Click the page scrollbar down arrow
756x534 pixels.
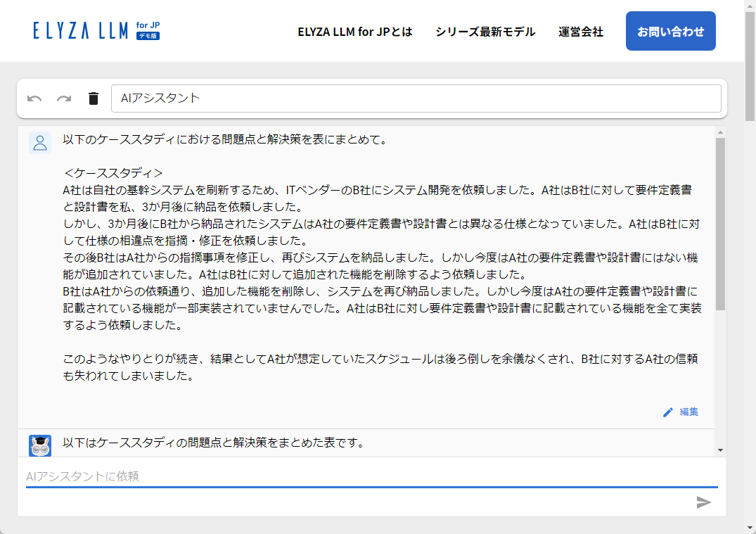[x=750, y=526]
